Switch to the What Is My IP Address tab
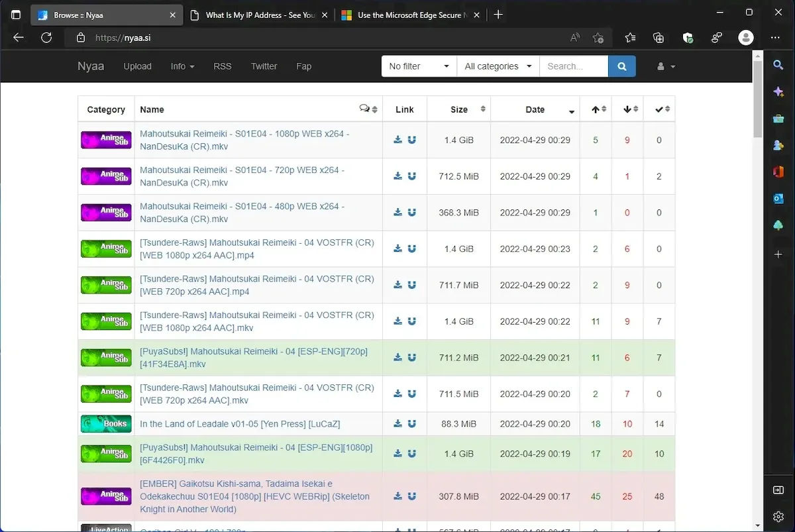 pyautogui.click(x=260, y=15)
